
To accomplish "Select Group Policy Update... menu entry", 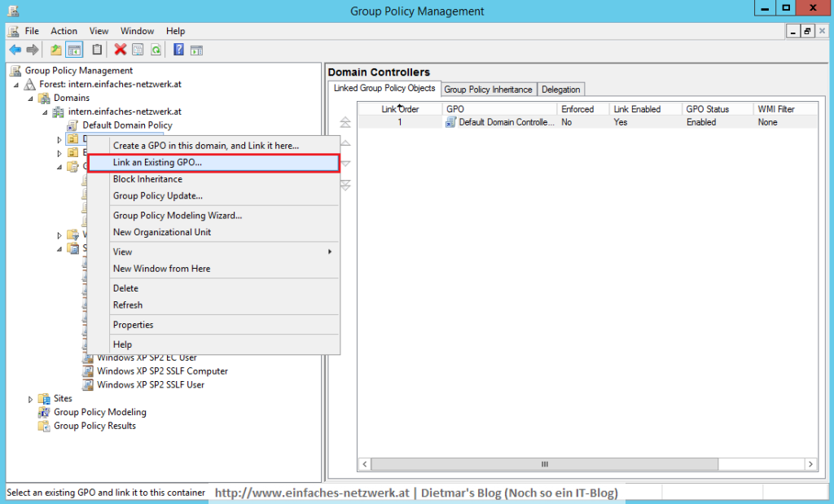I will click(213, 195).
